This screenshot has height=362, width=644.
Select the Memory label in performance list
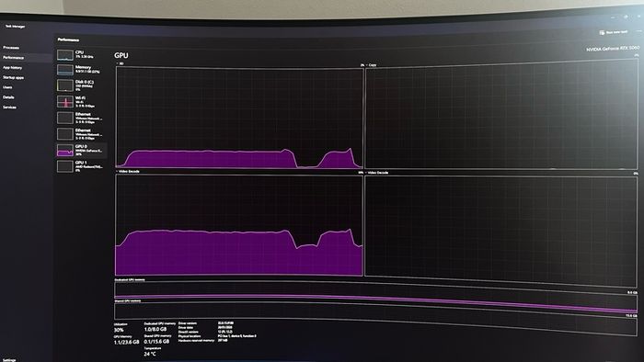pos(83,67)
